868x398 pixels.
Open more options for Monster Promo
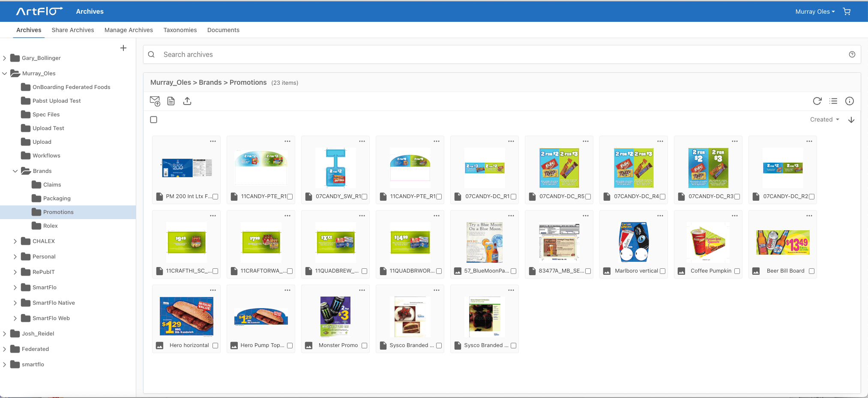point(362,290)
